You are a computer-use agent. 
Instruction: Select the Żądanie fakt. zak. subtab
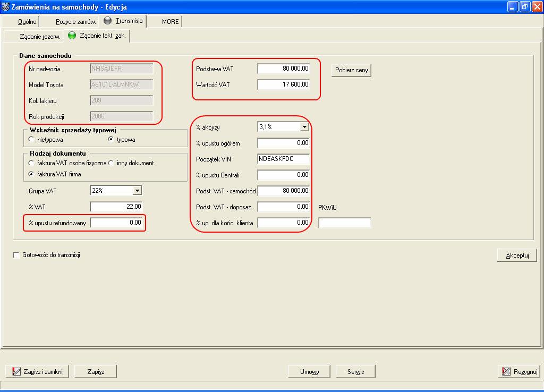[x=97, y=36]
